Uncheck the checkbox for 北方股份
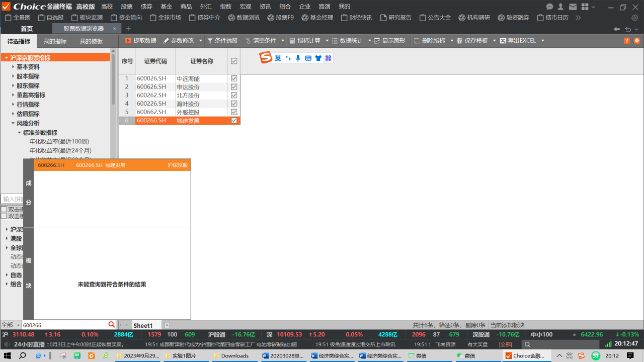 click(234, 95)
